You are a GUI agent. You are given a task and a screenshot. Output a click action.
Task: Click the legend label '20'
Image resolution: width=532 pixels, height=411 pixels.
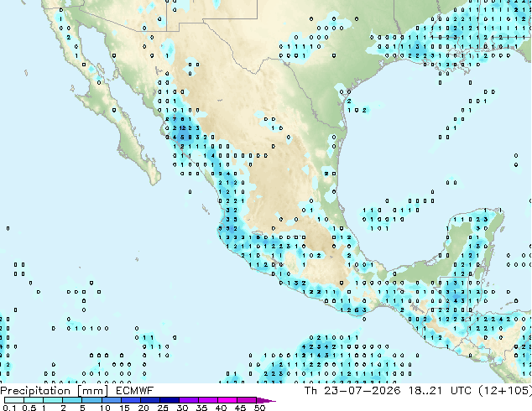(x=143, y=408)
